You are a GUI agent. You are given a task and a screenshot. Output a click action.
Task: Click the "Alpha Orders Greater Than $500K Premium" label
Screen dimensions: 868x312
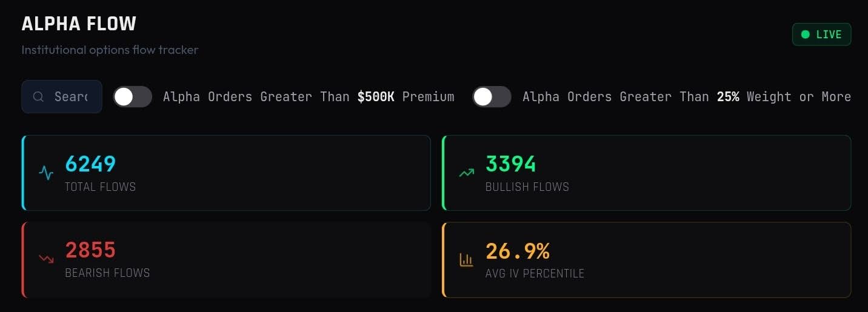309,97
